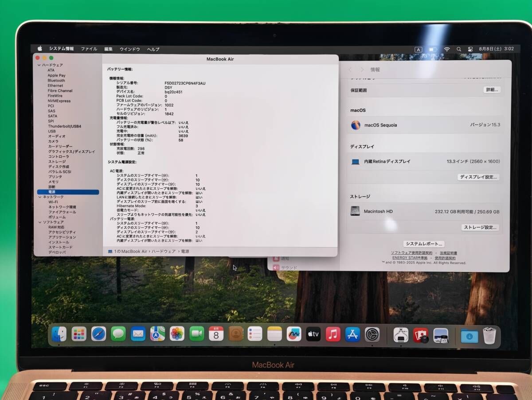Open the Notes app in Dock
Screen dimensions: 532x400
pos(274,334)
